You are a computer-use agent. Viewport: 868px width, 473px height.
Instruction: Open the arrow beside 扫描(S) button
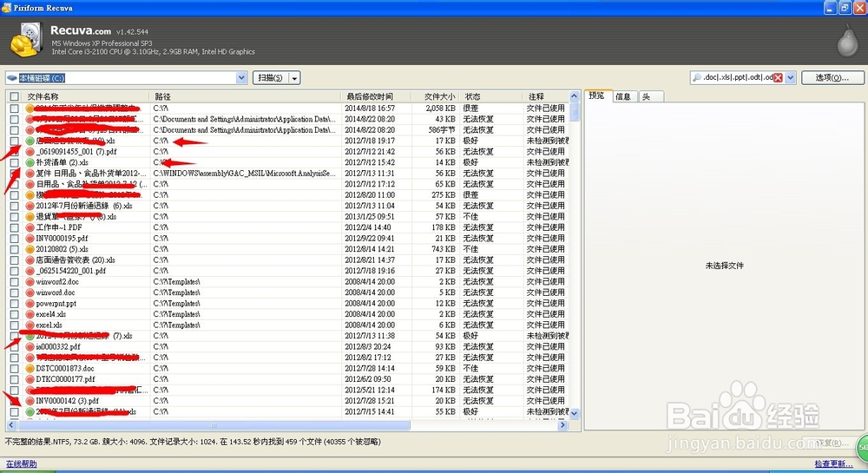point(294,78)
